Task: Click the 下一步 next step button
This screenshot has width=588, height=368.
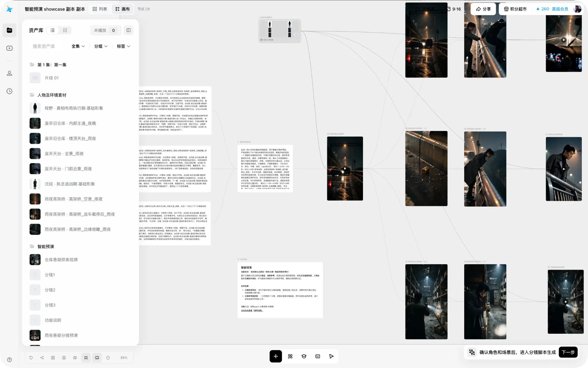Action: (568, 352)
